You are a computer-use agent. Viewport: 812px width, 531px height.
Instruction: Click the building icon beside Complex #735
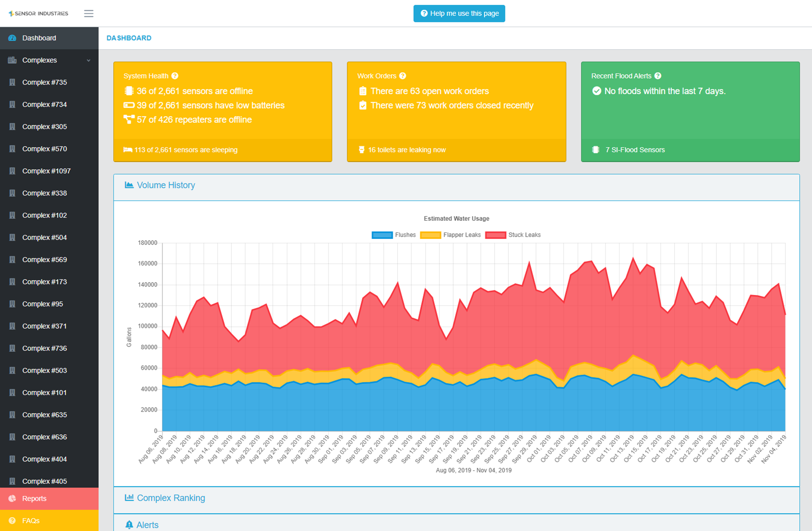(x=12, y=82)
